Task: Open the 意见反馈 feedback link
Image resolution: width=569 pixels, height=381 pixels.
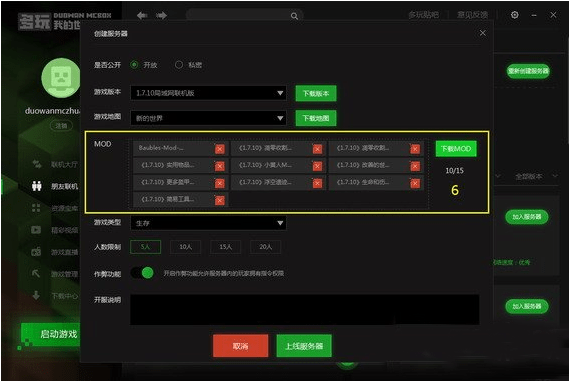Action: [x=472, y=15]
